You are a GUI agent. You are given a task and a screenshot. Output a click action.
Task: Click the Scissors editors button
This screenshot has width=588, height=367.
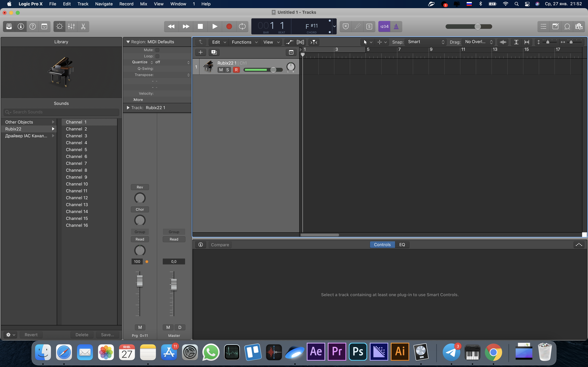click(83, 26)
